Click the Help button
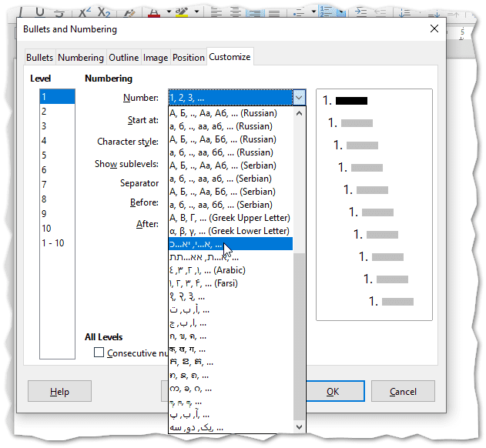This screenshot has height=448, width=486. point(59,391)
